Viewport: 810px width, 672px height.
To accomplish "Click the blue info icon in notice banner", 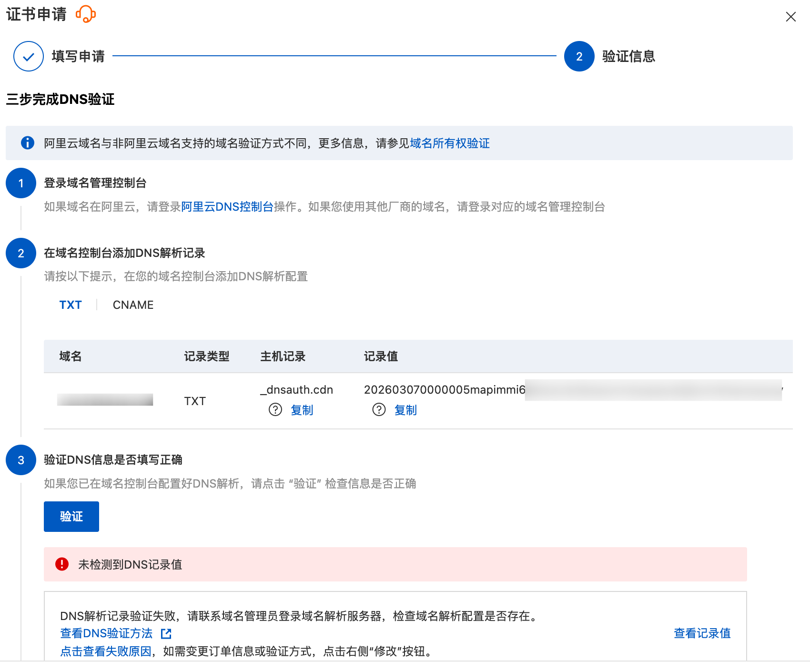I will (x=28, y=143).
